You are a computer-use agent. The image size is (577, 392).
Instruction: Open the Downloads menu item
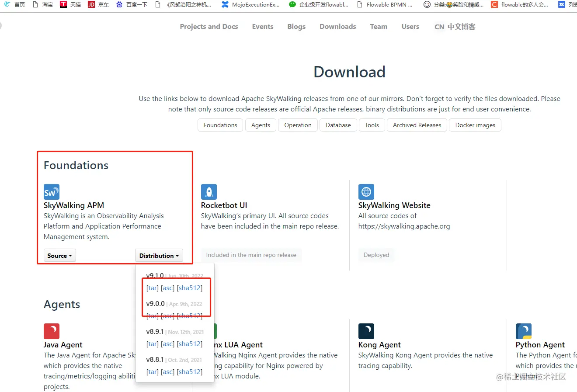[338, 26]
